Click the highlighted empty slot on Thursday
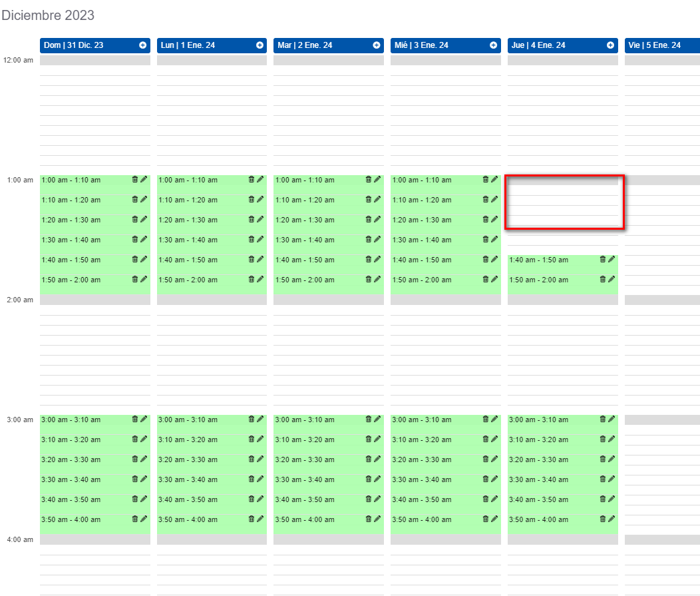This screenshot has width=700, height=596. [562, 202]
